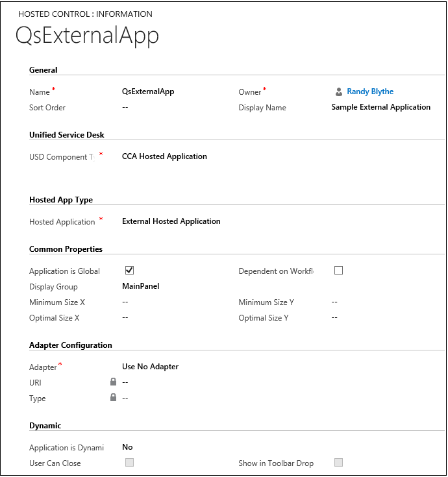Viewport: 448px width, 477px height.
Task: Toggle the User Can Close checkbox
Action: tap(129, 462)
